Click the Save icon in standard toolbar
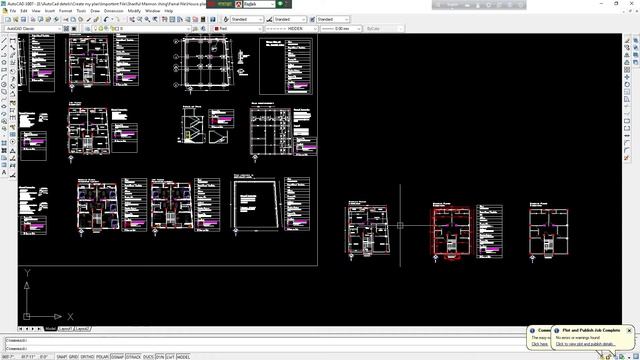The image size is (640, 360). pos(23,19)
